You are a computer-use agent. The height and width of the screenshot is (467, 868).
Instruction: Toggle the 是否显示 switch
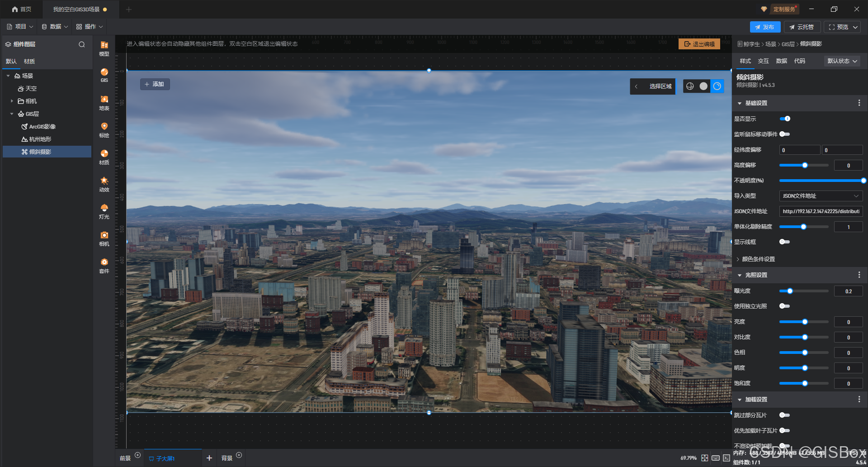pos(785,119)
